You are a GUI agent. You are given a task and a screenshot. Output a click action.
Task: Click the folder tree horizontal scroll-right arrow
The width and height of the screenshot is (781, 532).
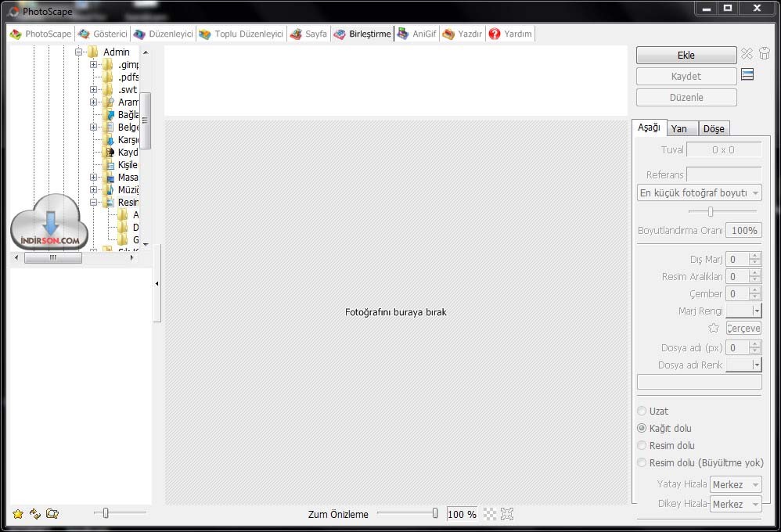[131, 257]
